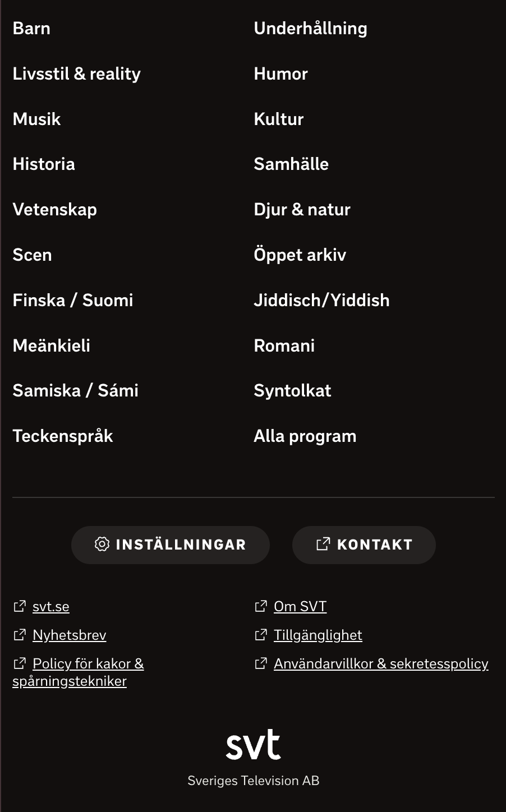Open the Tillgänglighet link
The width and height of the screenshot is (506, 812).
click(x=318, y=635)
